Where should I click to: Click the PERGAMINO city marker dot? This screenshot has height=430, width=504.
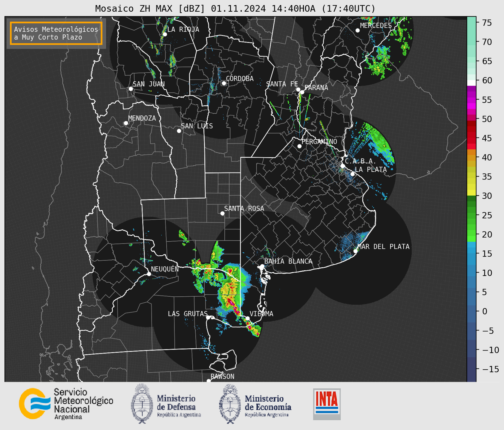pos(299,146)
